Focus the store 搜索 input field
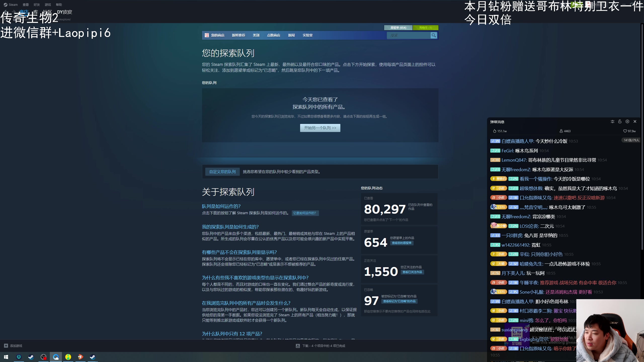Screen dimensions: 644x362 [409, 35]
